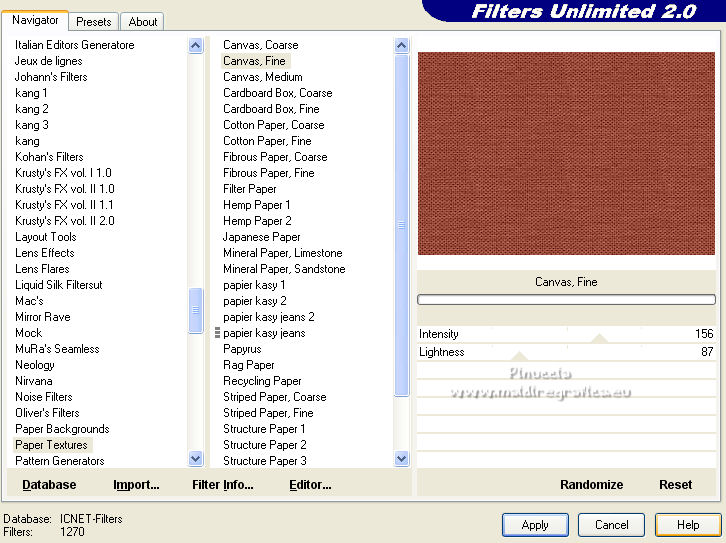Select kang 1 category
The height and width of the screenshot is (543, 726).
(x=31, y=93)
